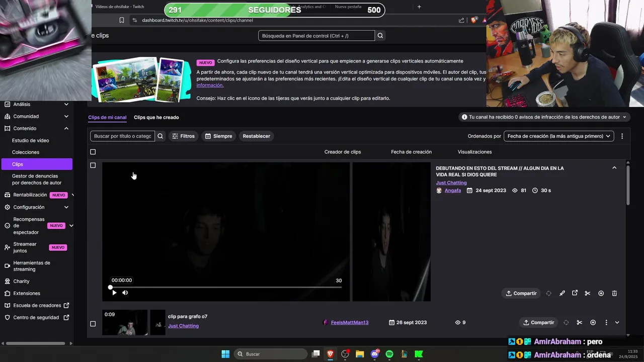This screenshot has height=362, width=644.
Task: Open Gestor de denuncias por derechos de autor
Action: 37,179
